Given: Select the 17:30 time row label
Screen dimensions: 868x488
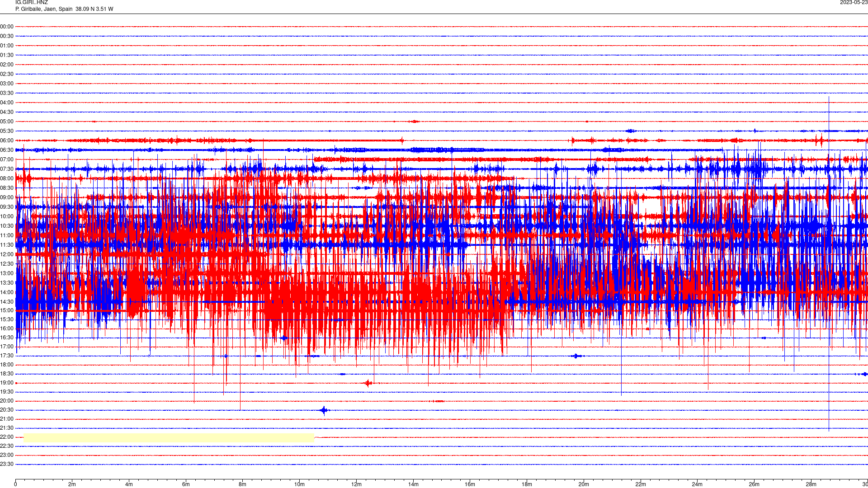Looking at the screenshot, I should (x=7, y=356).
